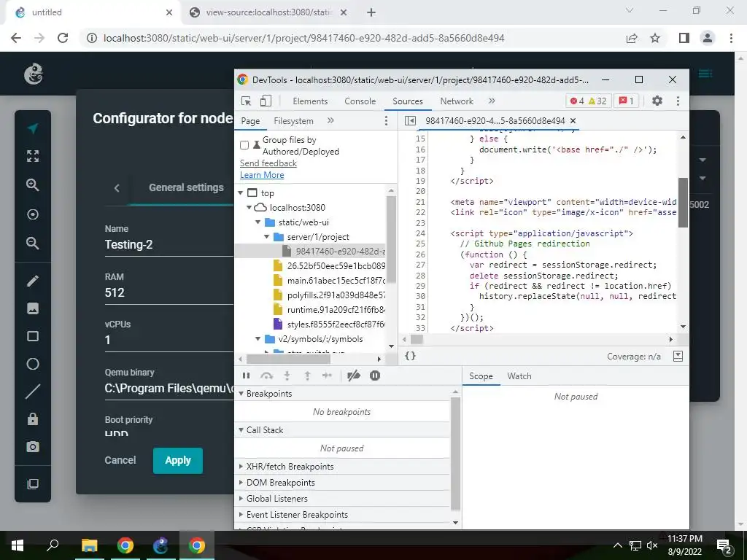Screen dimensions: 747x560
Task: Click the coverage panel toggle icon
Action: tap(678, 356)
